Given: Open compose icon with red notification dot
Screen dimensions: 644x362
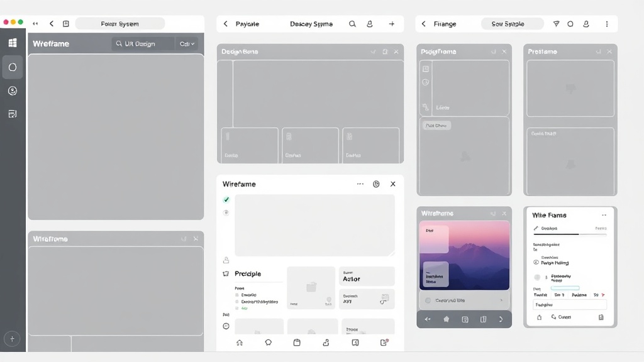Looking at the screenshot, I should [x=384, y=343].
